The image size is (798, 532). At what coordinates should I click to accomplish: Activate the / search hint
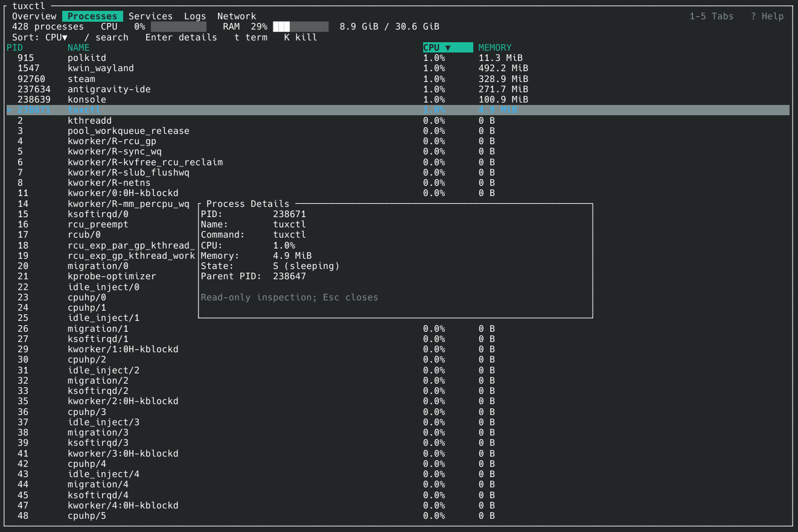pos(107,37)
